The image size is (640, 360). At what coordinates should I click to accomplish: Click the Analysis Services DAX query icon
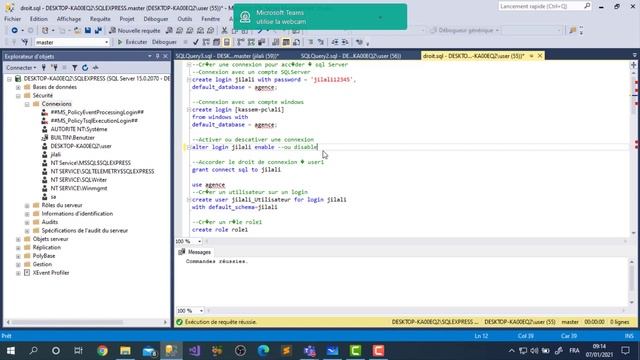[x=211, y=30]
